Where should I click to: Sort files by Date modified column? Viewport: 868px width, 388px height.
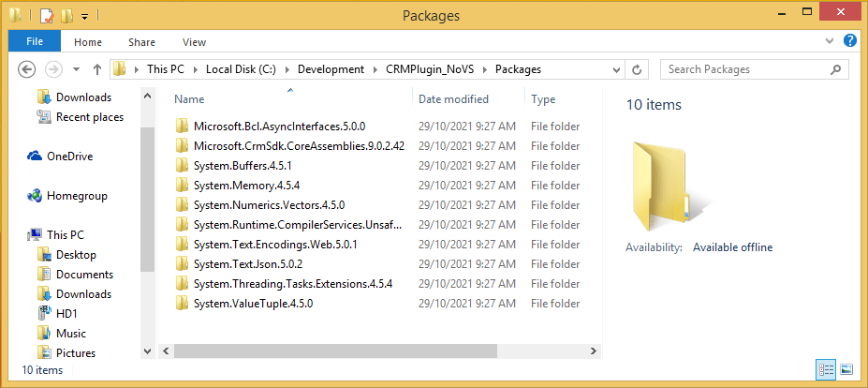453,99
